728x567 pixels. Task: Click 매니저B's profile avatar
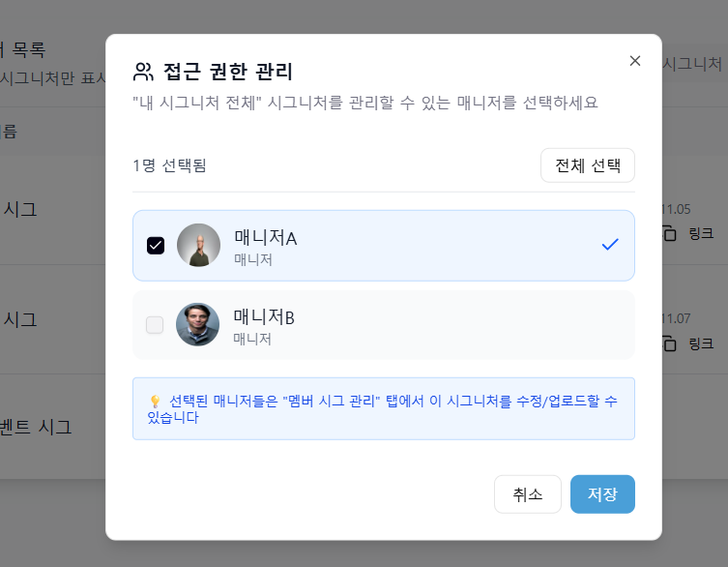pyautogui.click(x=198, y=325)
